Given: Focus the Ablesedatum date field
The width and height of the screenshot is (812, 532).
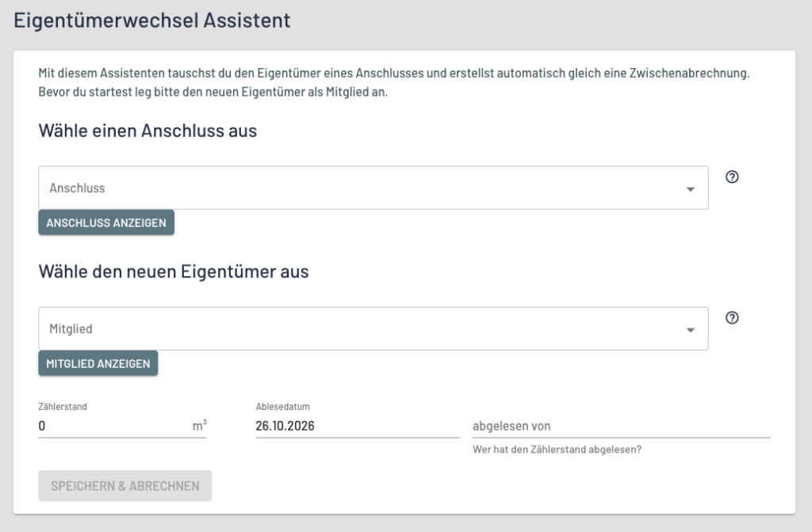Looking at the screenshot, I should pos(358,426).
